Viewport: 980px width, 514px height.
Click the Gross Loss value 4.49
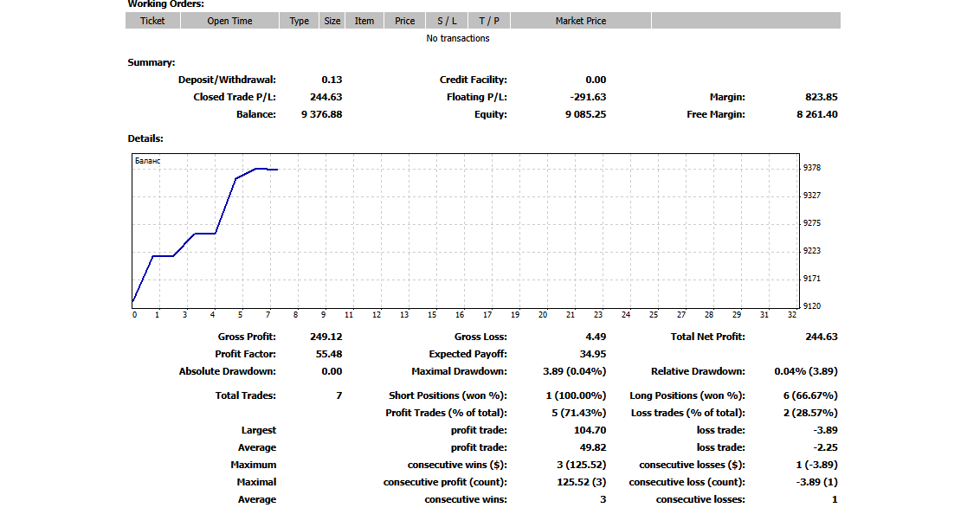coord(596,337)
